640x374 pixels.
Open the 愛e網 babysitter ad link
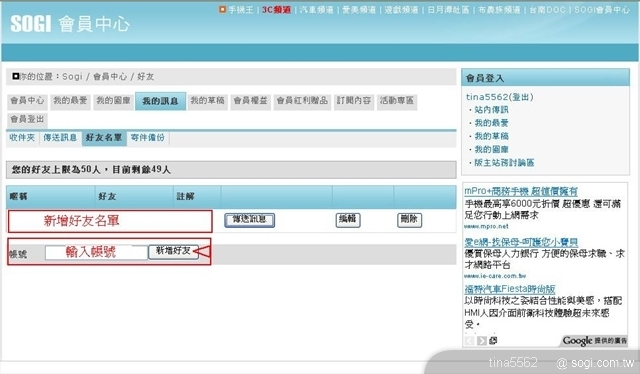tap(521, 242)
